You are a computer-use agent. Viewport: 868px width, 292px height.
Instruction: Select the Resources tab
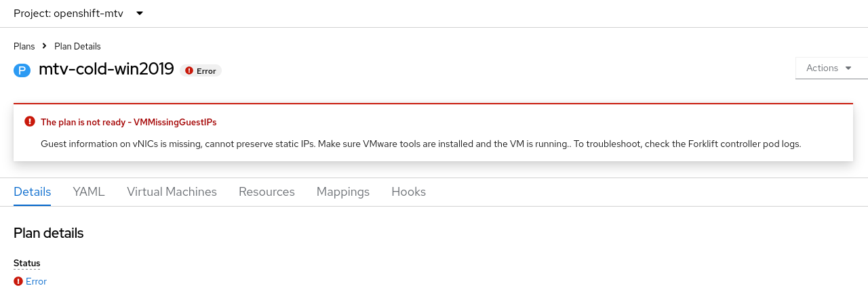coord(267,192)
